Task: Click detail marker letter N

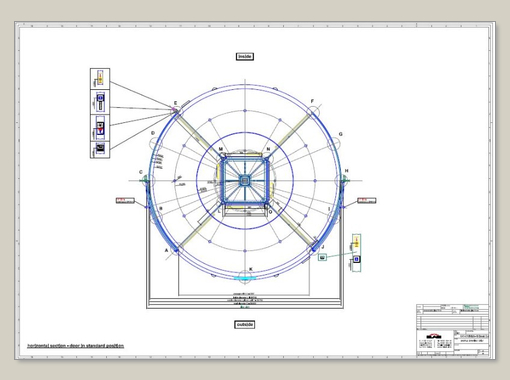Action: 268,149
